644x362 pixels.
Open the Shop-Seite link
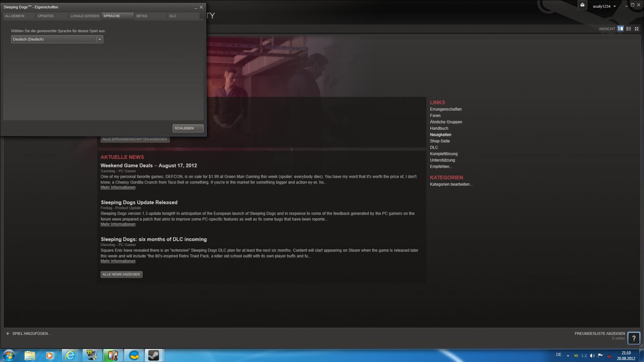440,141
